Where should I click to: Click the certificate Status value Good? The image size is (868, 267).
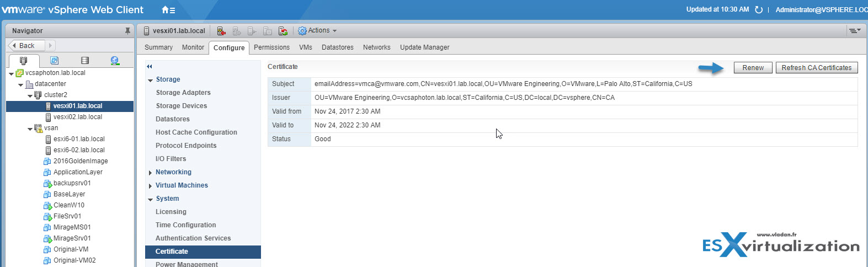click(323, 139)
